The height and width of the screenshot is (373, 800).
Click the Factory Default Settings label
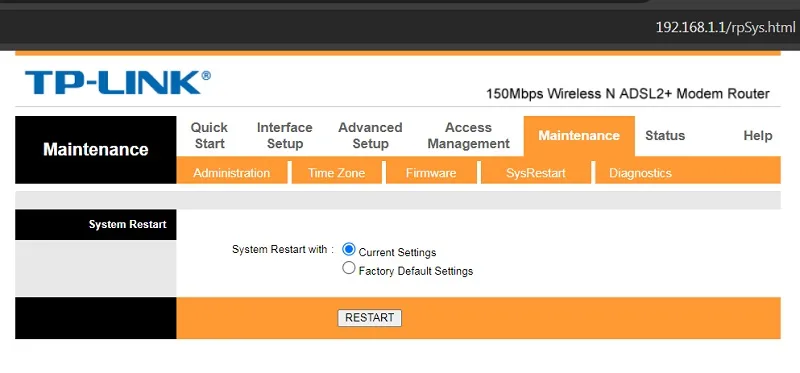pos(416,271)
